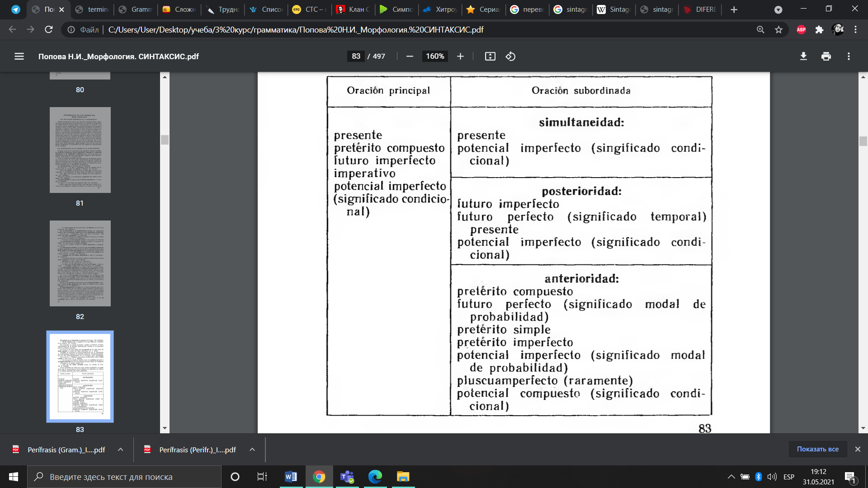Switch to the 'Симпс' tab

click(396, 9)
